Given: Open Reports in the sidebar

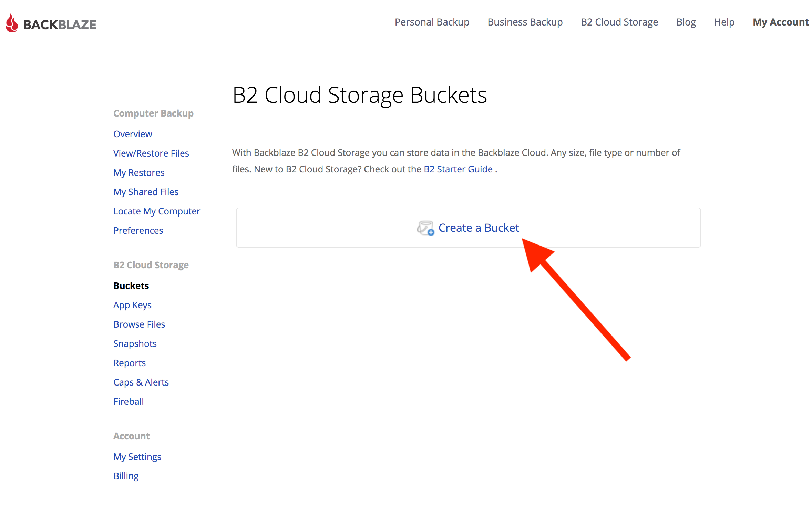Looking at the screenshot, I should point(130,363).
